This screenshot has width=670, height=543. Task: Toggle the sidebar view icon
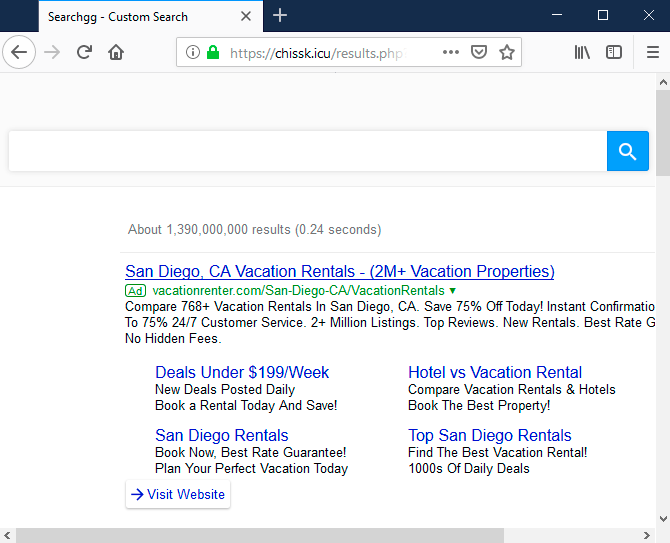coord(614,52)
